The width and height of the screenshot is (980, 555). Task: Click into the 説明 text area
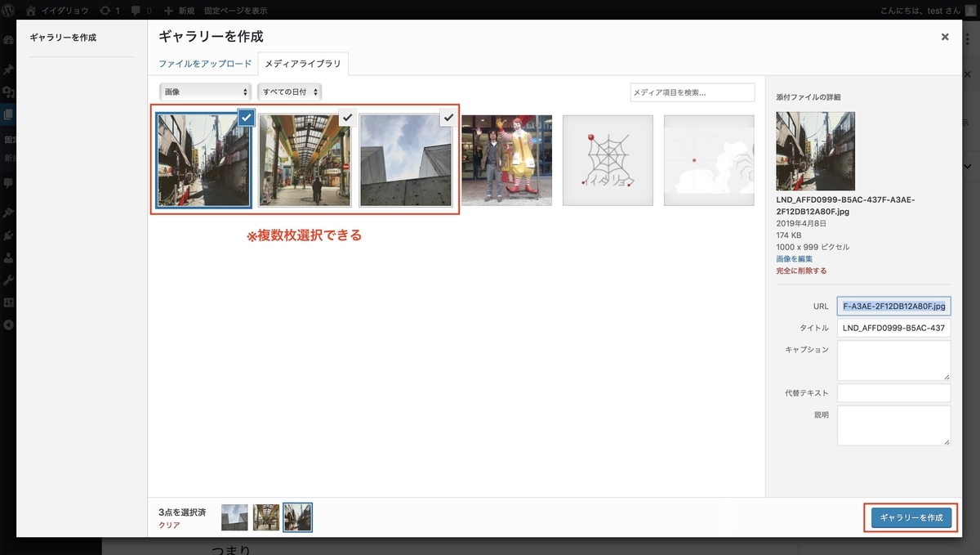click(893, 425)
